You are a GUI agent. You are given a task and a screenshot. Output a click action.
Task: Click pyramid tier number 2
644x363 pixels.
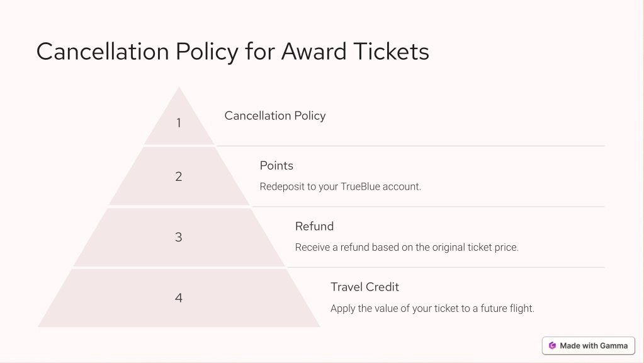coord(179,176)
